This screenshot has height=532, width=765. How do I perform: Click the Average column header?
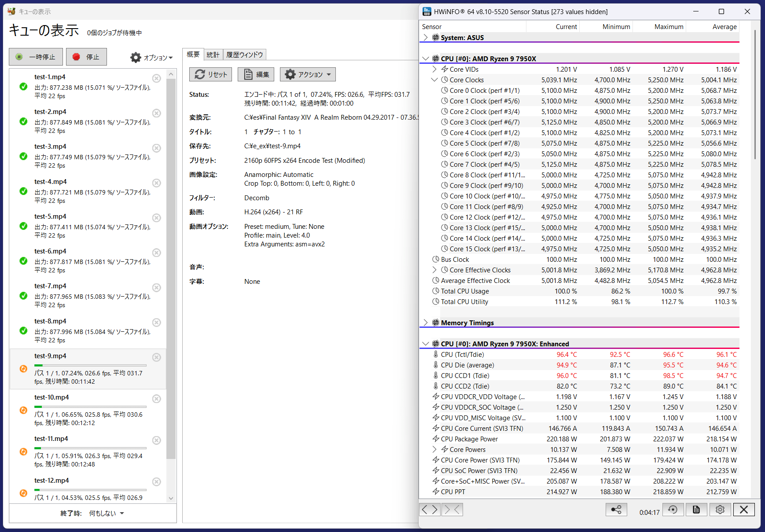coord(713,27)
